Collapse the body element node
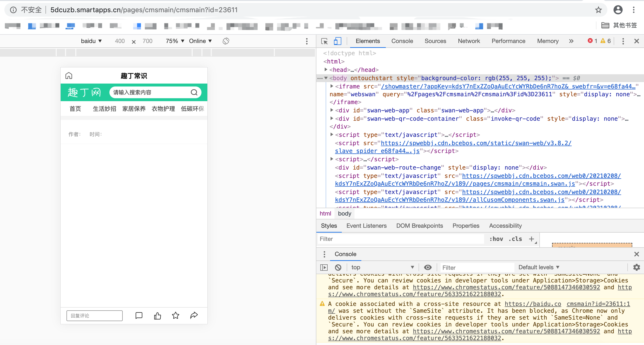 click(326, 78)
